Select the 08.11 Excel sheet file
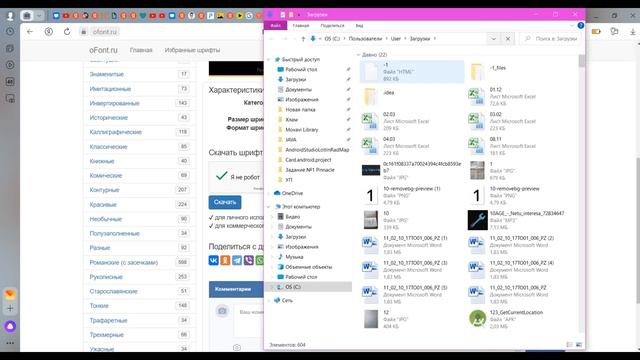 point(518,146)
